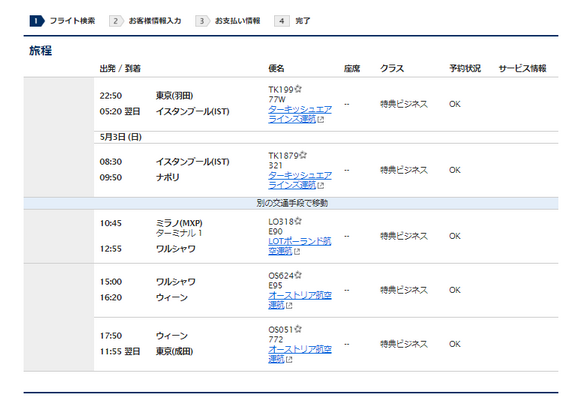
Task: Click the 5月3日 (日) date row
Action: (x=326, y=137)
